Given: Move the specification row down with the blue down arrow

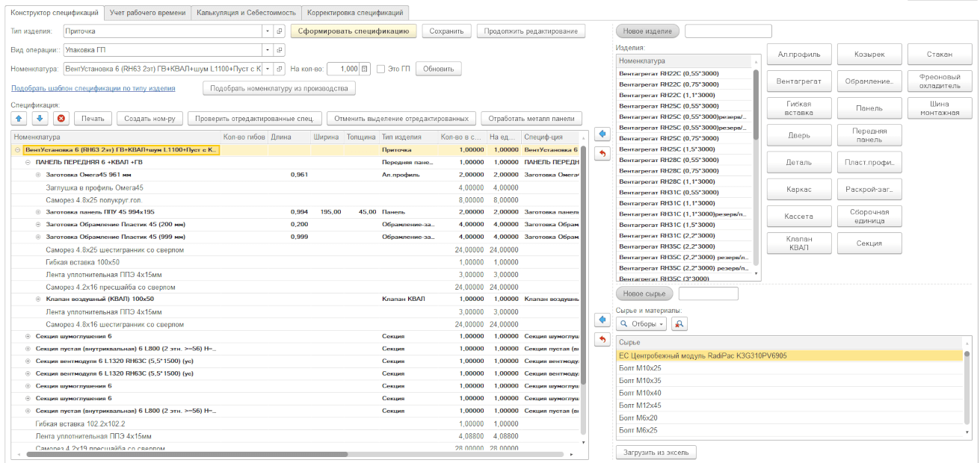Looking at the screenshot, I should point(40,119).
